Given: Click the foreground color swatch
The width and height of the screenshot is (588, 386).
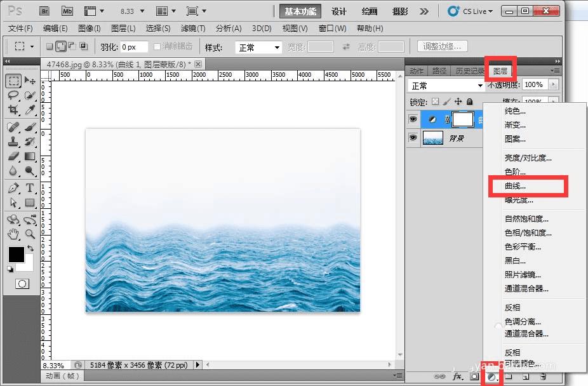Looking at the screenshot, I should 16,255.
